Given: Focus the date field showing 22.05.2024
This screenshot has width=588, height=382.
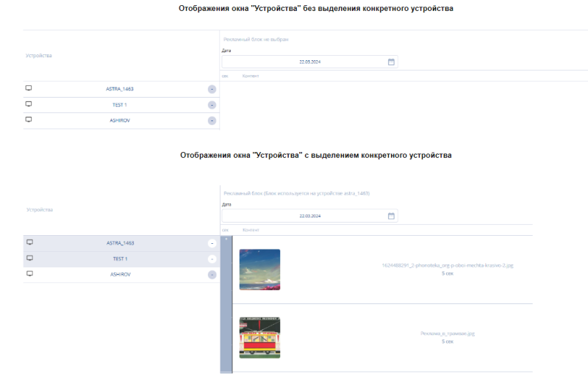Looking at the screenshot, I should (309, 62).
